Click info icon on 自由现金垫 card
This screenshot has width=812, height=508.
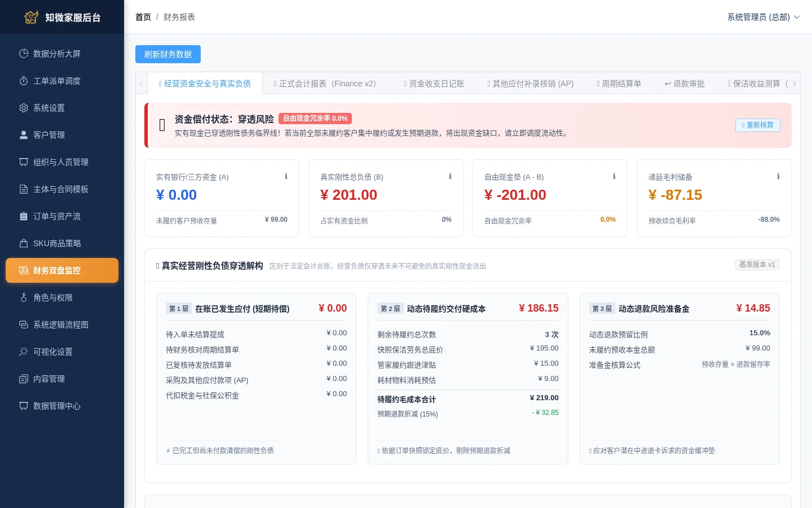pos(614,176)
